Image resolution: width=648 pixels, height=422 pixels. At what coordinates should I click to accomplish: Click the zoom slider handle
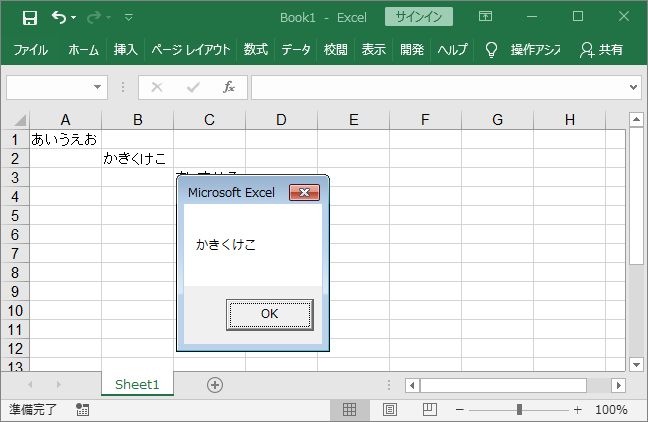pos(519,410)
